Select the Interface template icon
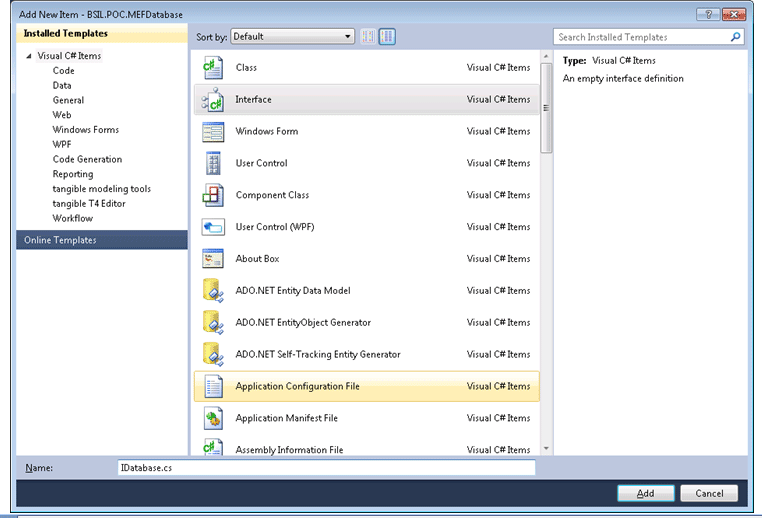The image size is (762, 518). 213,100
